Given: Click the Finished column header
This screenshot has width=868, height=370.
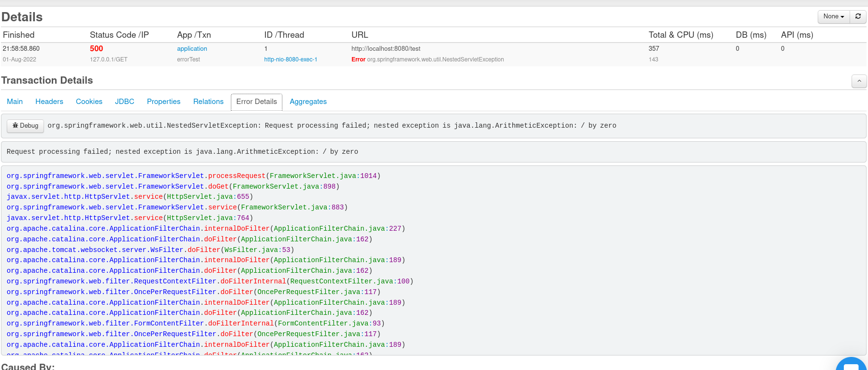Looking at the screenshot, I should [x=18, y=35].
